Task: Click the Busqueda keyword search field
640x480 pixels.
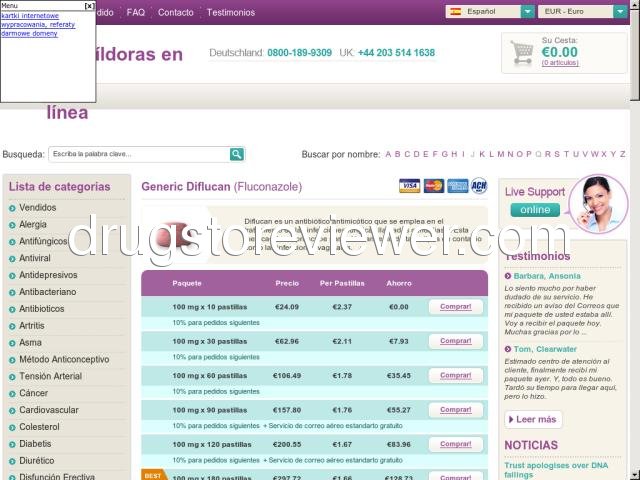Action: [139, 154]
